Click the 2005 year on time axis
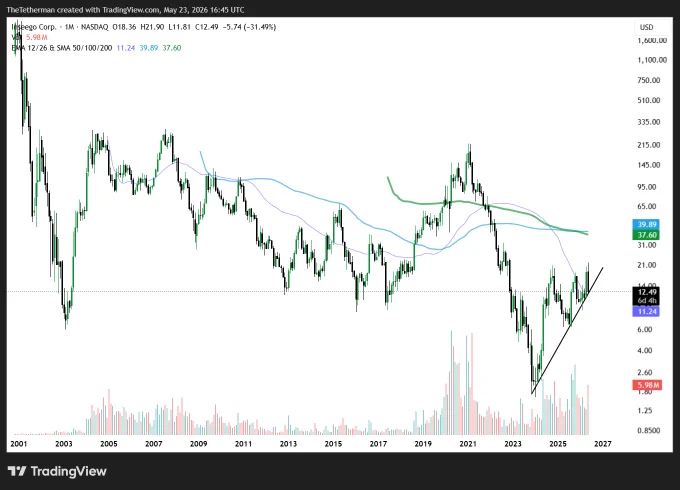Image resolution: width=680 pixels, height=490 pixels. (108, 444)
